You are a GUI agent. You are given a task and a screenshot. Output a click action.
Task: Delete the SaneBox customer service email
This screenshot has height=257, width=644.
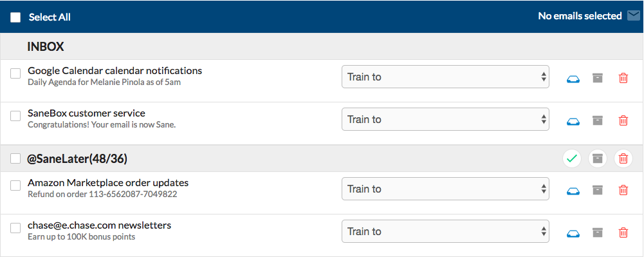pyautogui.click(x=623, y=120)
